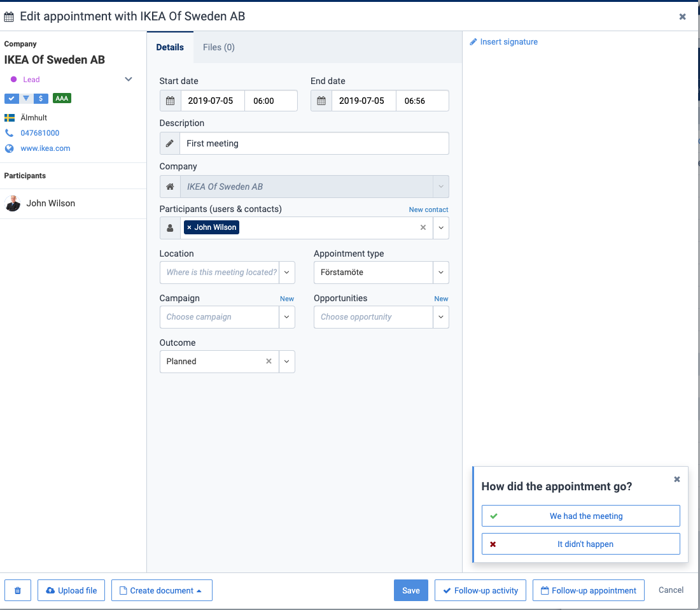Expand the Lead status dropdown
Image resolution: width=700 pixels, height=610 pixels.
pyautogui.click(x=129, y=79)
